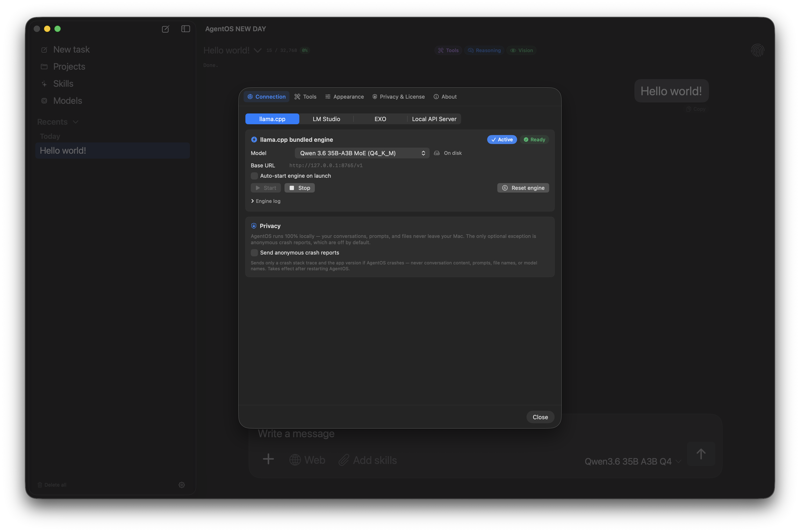This screenshot has height=532, width=800.
Task: Select the Hello world! recent conversation
Action: click(112, 151)
